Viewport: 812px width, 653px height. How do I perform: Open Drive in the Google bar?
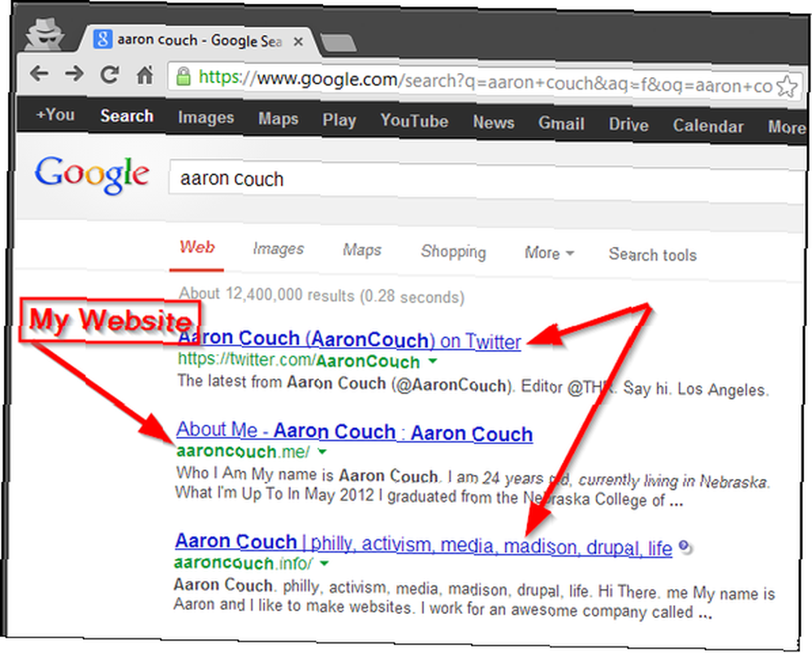point(628,125)
